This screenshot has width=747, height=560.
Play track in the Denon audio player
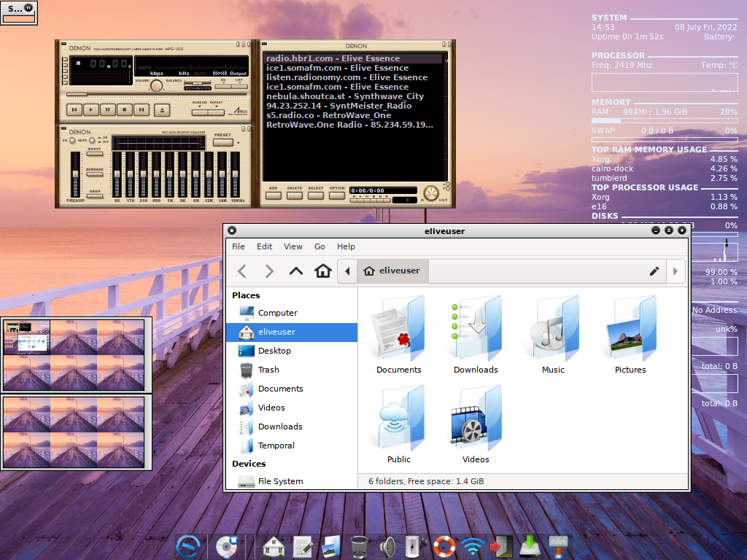click(91, 110)
